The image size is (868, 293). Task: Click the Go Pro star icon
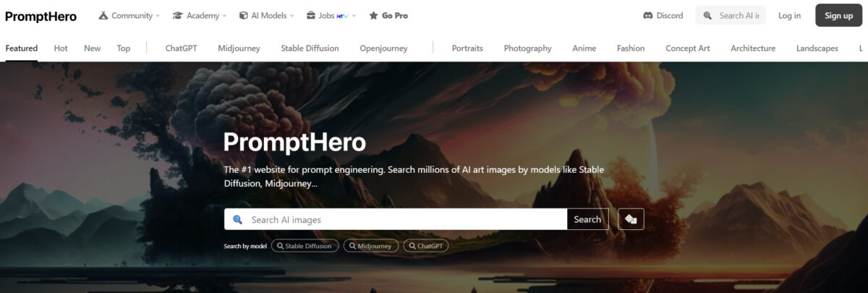(x=374, y=15)
